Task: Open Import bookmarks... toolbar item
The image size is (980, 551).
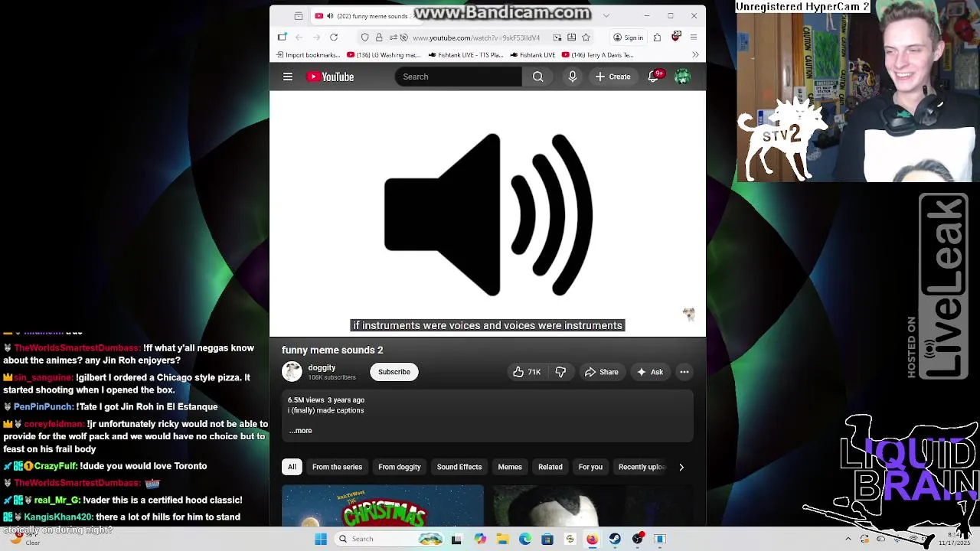Action: pyautogui.click(x=308, y=55)
